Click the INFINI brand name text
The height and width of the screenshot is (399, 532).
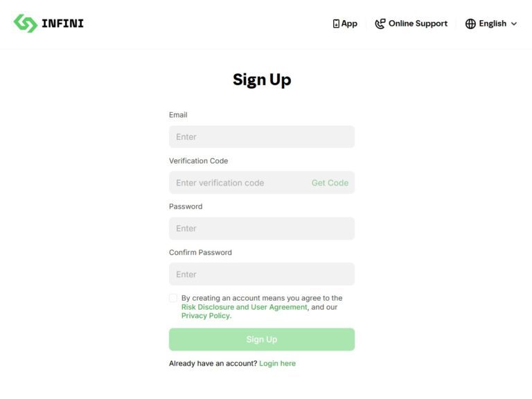pyautogui.click(x=62, y=24)
